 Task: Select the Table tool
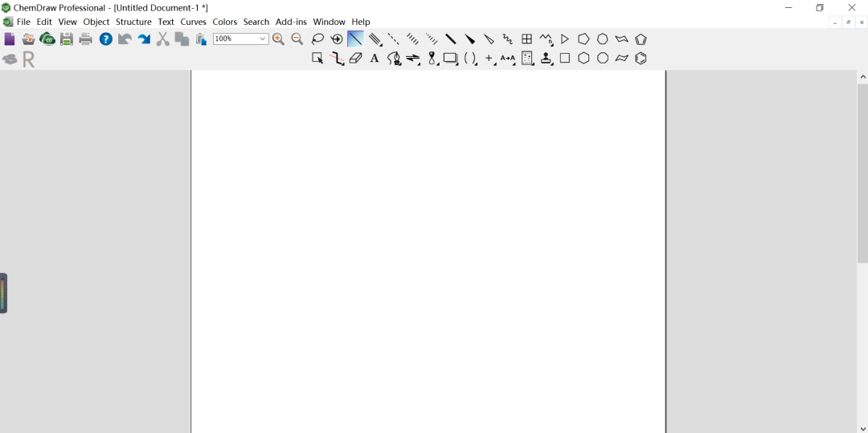click(x=527, y=39)
